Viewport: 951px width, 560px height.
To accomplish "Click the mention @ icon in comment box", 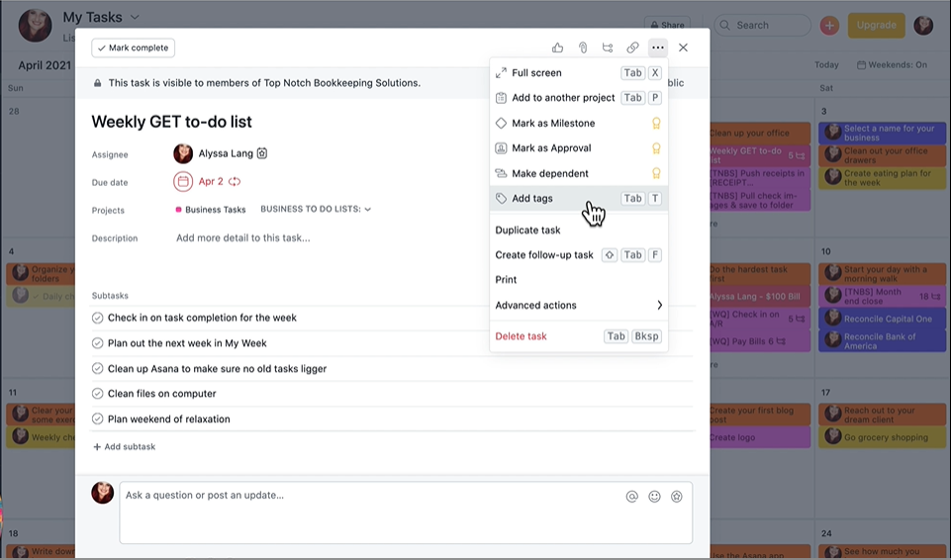I will (x=631, y=497).
